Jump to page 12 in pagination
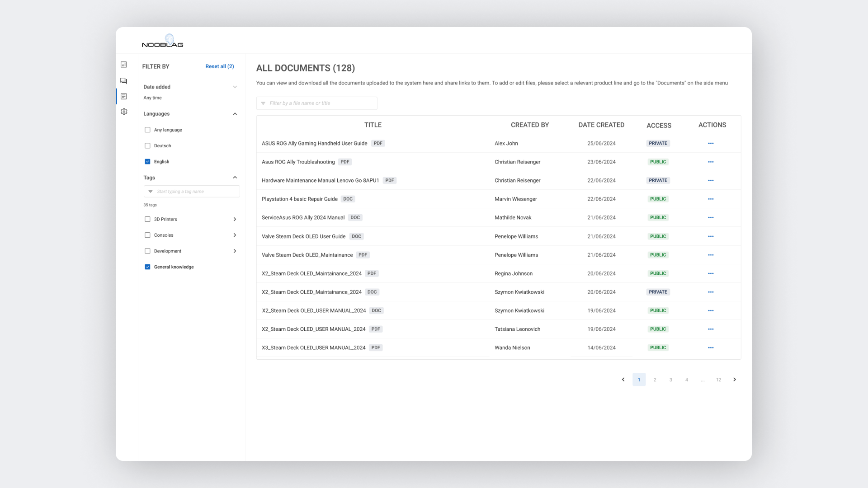 (x=718, y=380)
